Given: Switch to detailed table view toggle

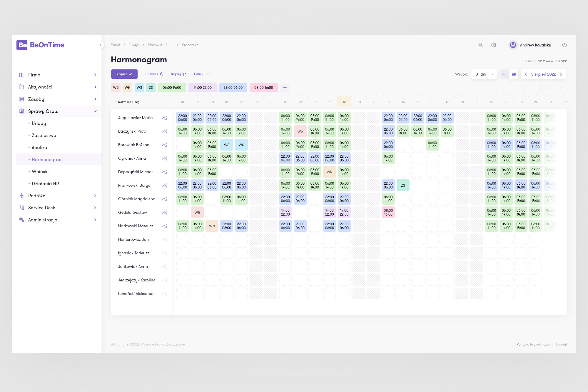Looking at the screenshot, I should click(514, 74).
